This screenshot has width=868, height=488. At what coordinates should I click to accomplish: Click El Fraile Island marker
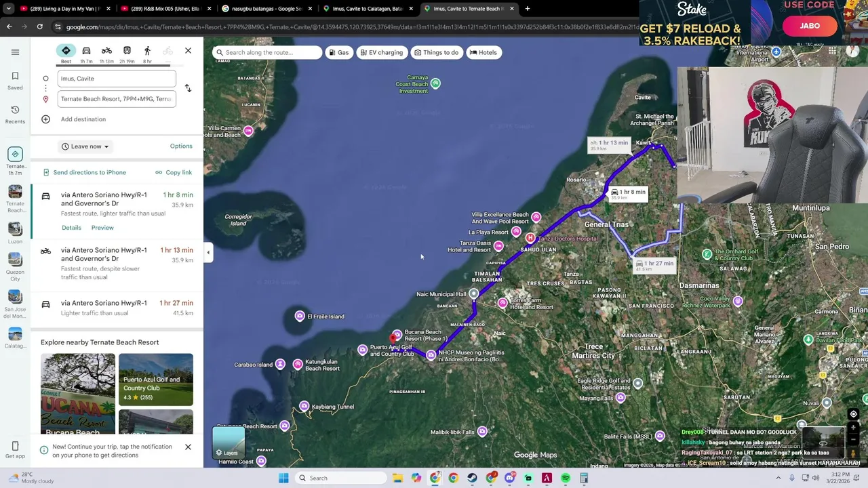[x=300, y=316]
